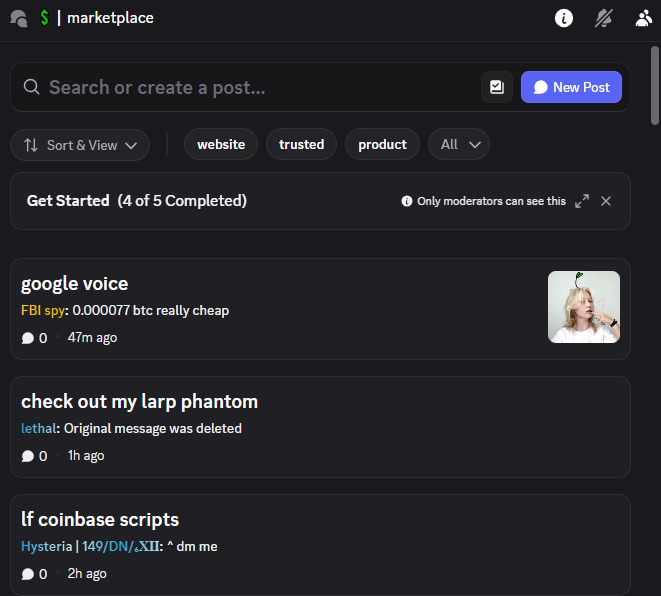Click the '1h ago' timestamp
661x596 pixels.
pyautogui.click(x=86, y=456)
